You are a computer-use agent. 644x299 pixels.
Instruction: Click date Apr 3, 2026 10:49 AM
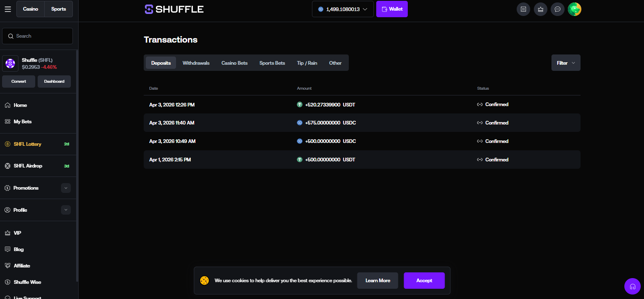click(172, 141)
